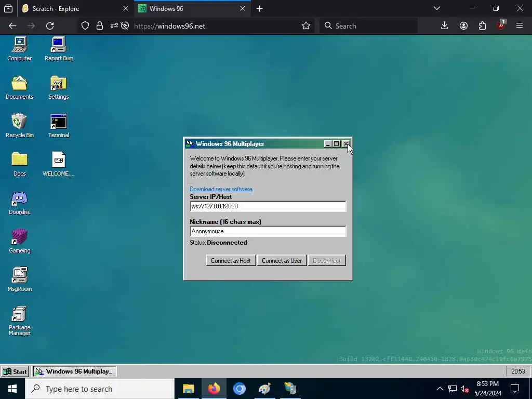Image resolution: width=532 pixels, height=399 pixels.
Task: Click the Connect as User button
Action: (282, 261)
